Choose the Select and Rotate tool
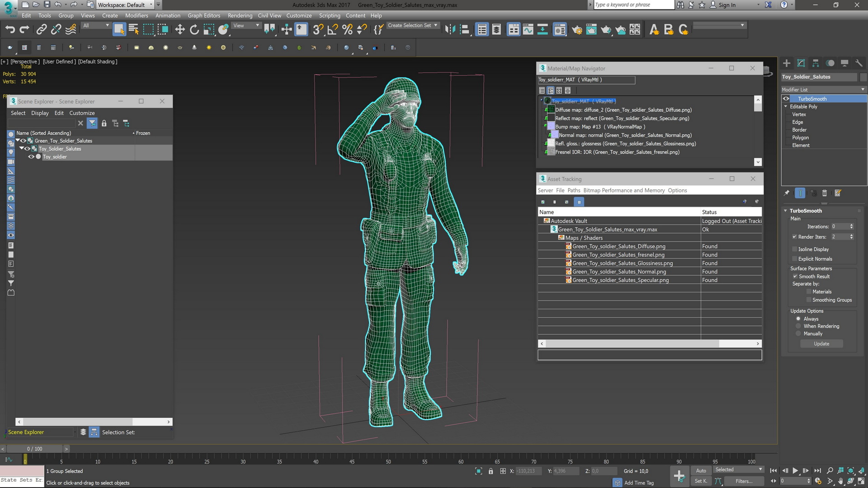The width and height of the screenshot is (868, 488). [x=194, y=29]
